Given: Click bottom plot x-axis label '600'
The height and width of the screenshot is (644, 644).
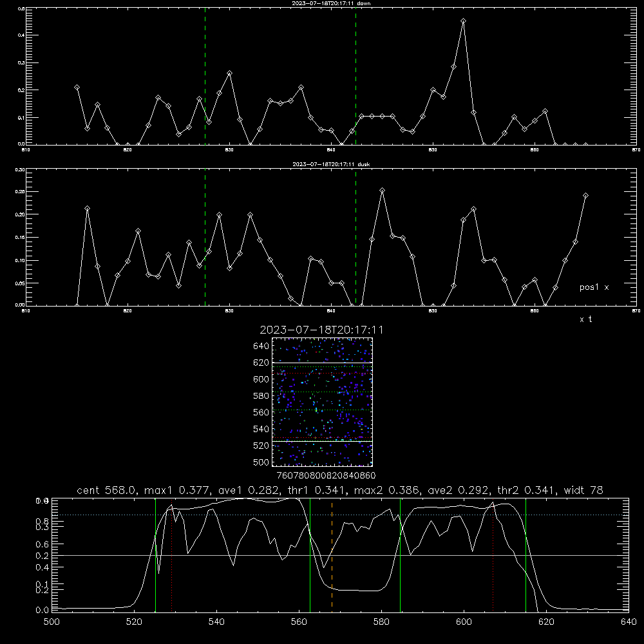Looking at the screenshot, I should pyautogui.click(x=464, y=621).
